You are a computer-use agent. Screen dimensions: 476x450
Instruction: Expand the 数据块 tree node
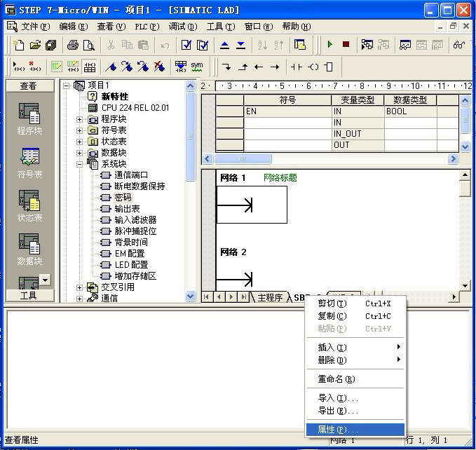79,153
